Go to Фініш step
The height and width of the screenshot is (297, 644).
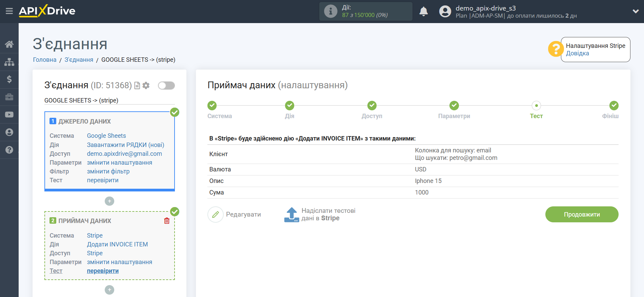(614, 106)
